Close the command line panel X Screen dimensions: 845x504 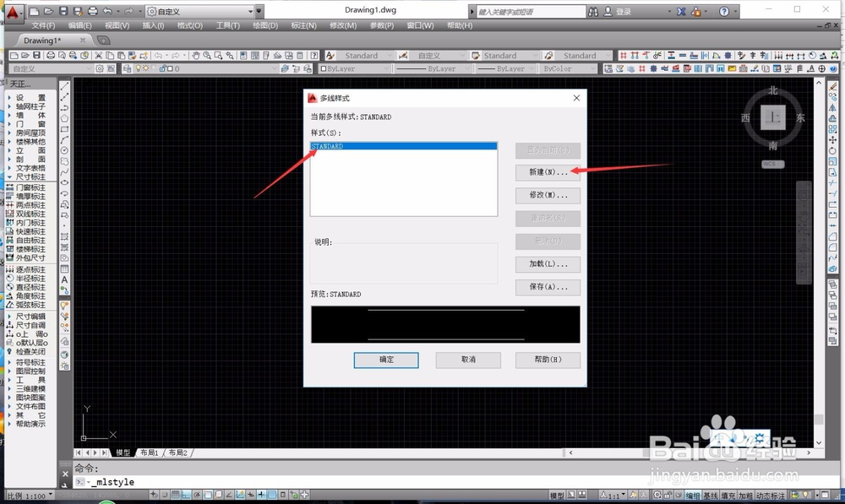pyautogui.click(x=65, y=474)
